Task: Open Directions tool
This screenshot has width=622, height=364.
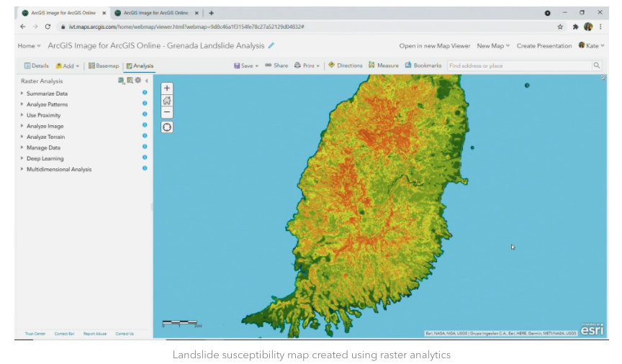Action: tap(346, 65)
